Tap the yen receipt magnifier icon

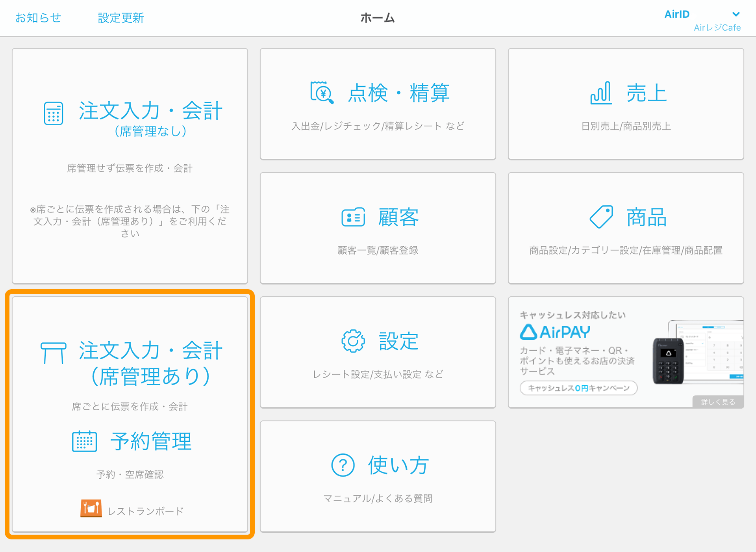point(322,93)
